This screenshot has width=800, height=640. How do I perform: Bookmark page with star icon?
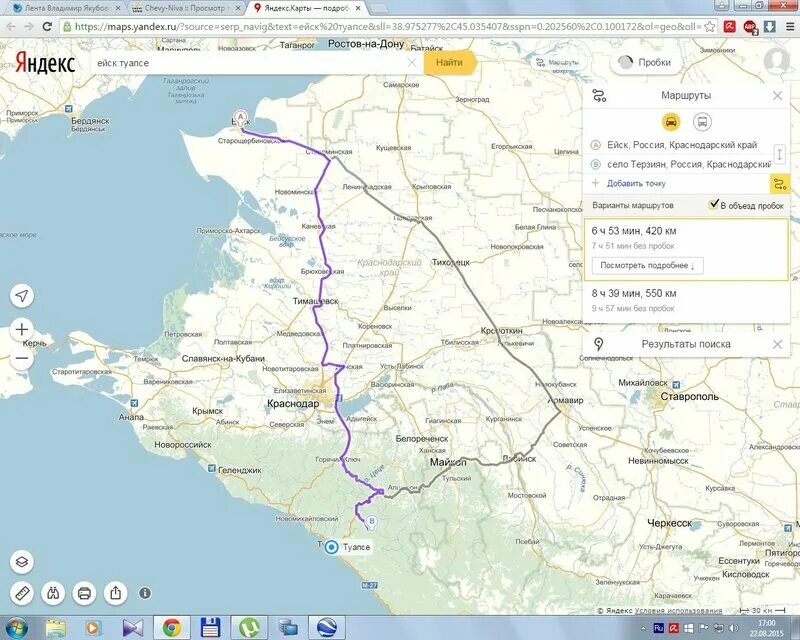click(x=709, y=27)
